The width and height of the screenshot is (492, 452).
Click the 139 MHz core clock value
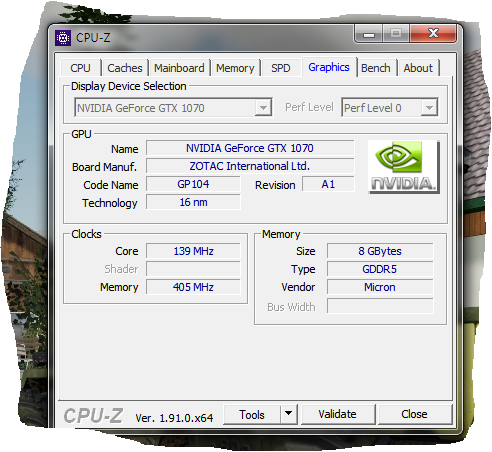[193, 251]
